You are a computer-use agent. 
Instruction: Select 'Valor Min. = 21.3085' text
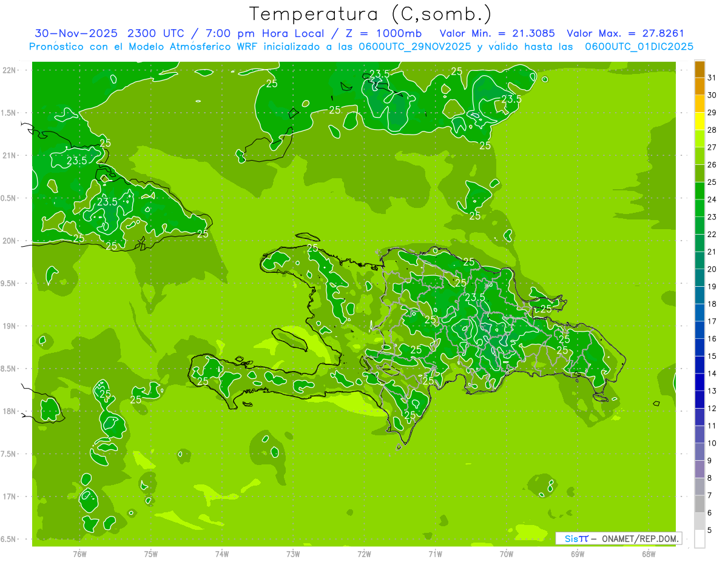click(x=497, y=33)
